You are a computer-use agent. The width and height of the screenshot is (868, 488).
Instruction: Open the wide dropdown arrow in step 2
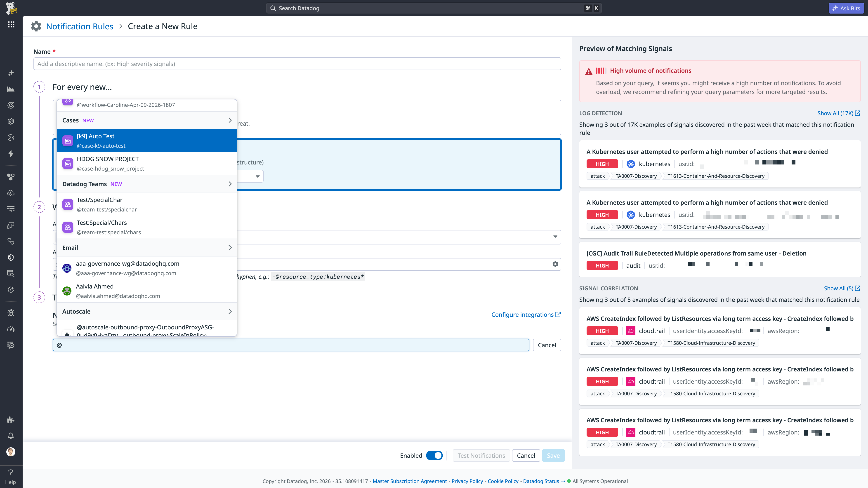coord(555,237)
